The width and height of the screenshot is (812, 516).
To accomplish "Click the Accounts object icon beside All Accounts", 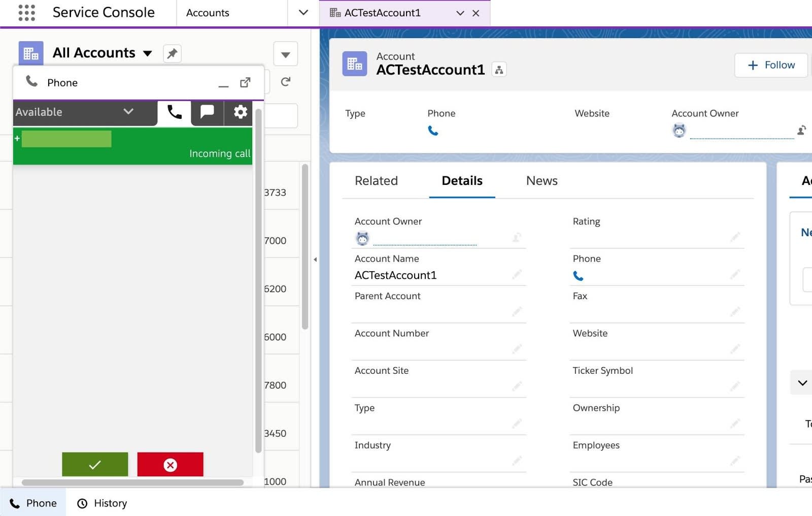I will pos(31,53).
